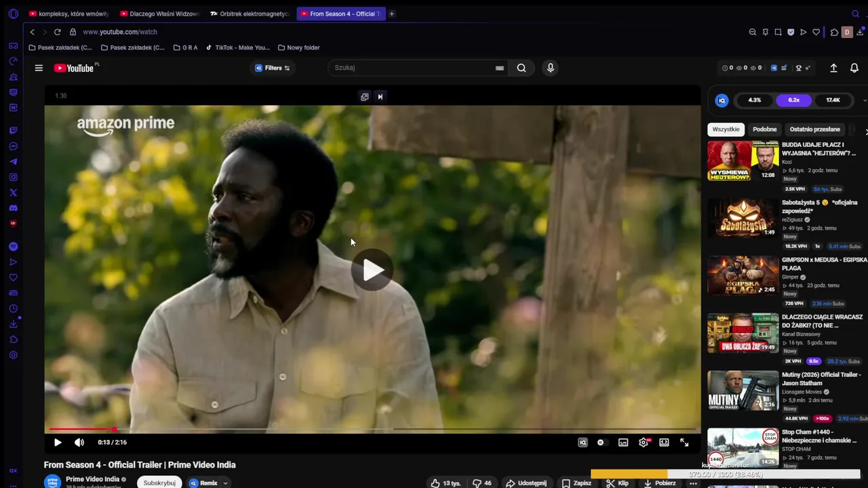Click the Zapisz save button
Screen dimensions: 868x488
(576, 483)
